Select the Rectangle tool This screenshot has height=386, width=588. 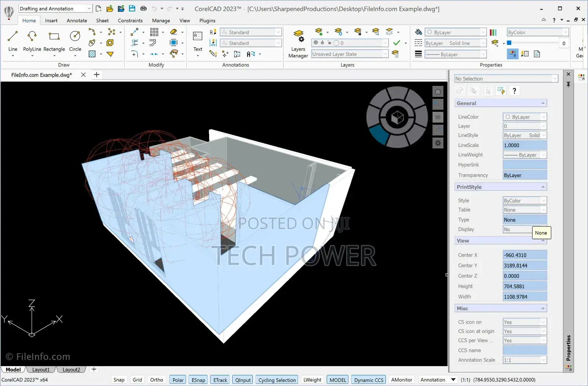click(x=54, y=41)
